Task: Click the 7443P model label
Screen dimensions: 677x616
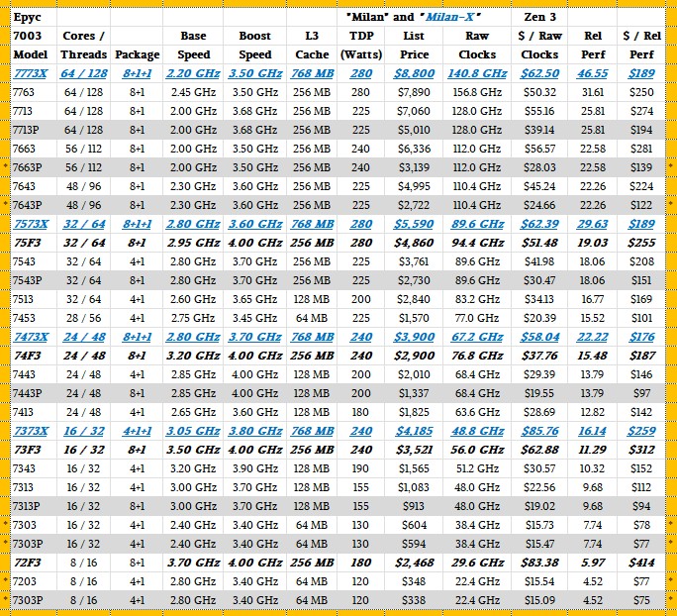Action: point(28,393)
